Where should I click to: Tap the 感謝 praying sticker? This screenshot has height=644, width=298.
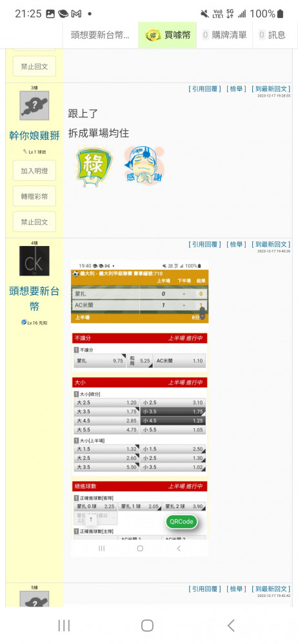coord(144,165)
